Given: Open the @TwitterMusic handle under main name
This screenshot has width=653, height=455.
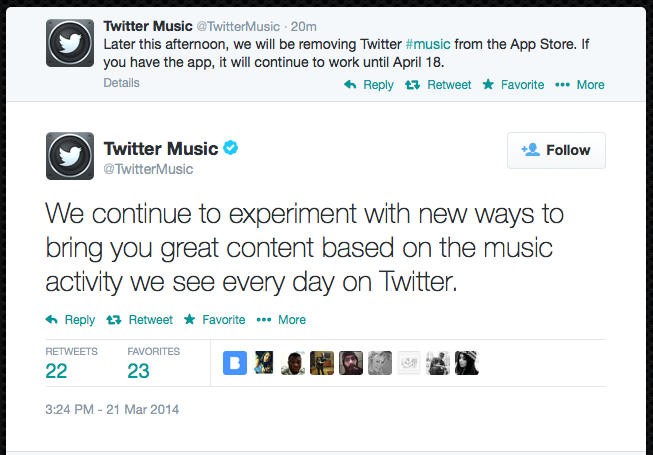Looking at the screenshot, I should [148, 170].
